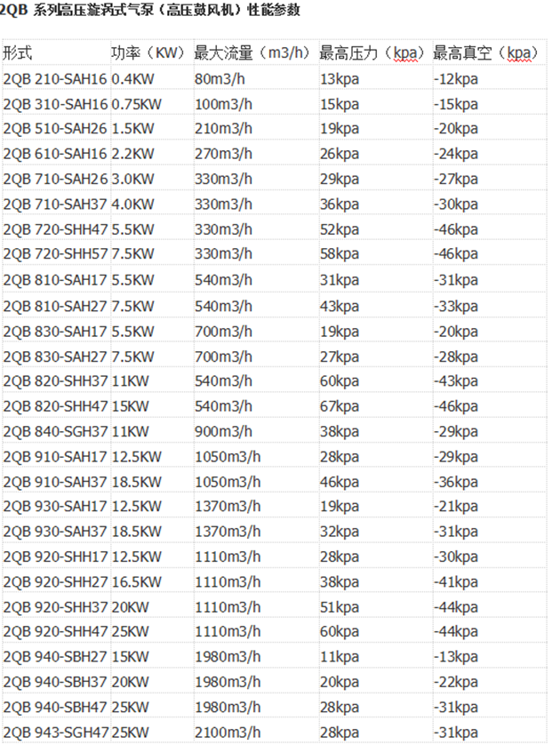Click the 最高真空（kpa） column header
560x745 pixels.
pos(485,53)
